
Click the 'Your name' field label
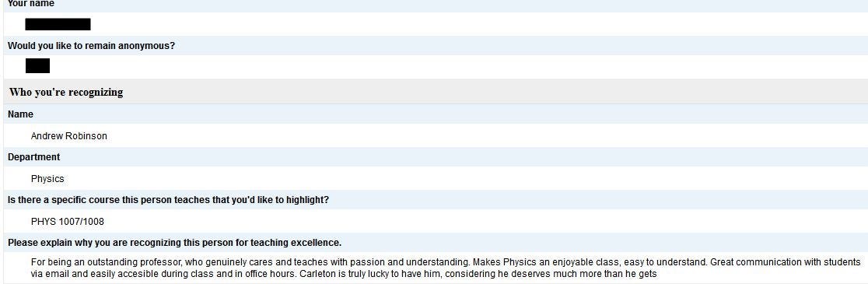[31, 3]
